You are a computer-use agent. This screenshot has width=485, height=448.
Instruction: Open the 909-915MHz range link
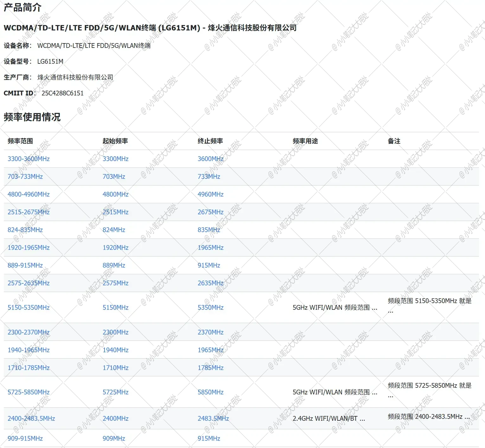tap(25, 438)
